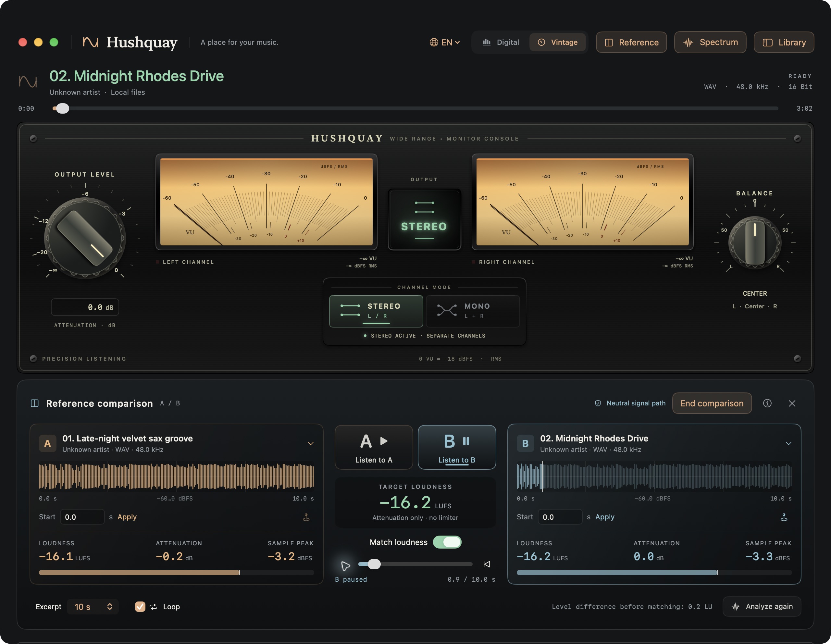Click track B anchor position icon
The image size is (831, 644).
[784, 517]
